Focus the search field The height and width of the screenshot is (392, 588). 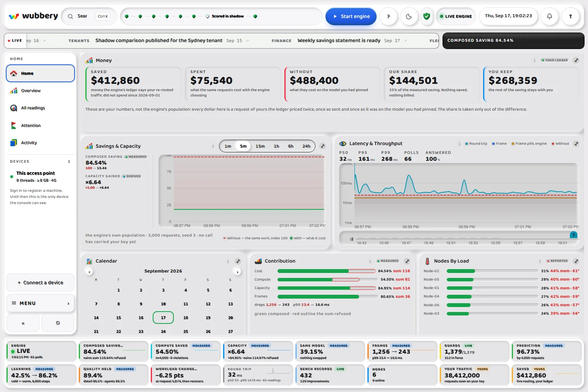pos(89,16)
